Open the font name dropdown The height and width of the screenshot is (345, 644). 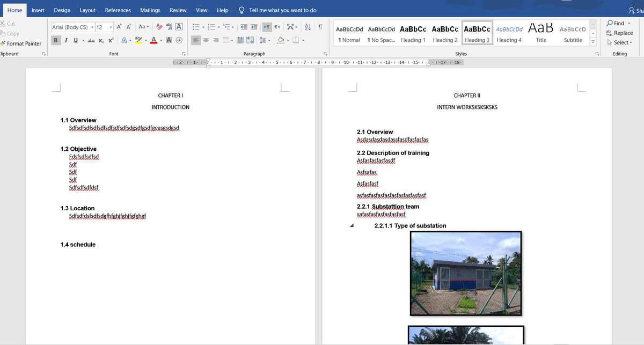92,27
